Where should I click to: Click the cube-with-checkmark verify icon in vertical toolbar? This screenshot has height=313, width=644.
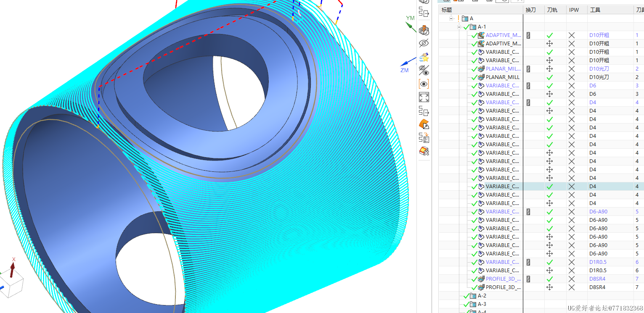pyautogui.click(x=424, y=30)
